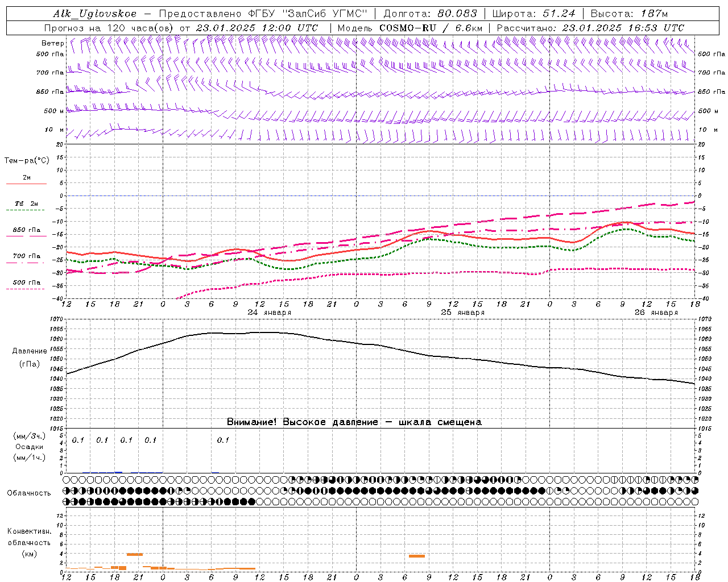The image size is (728, 582).
Task: Click the orange convective cloud bar on 25 января
Action: [x=417, y=556]
